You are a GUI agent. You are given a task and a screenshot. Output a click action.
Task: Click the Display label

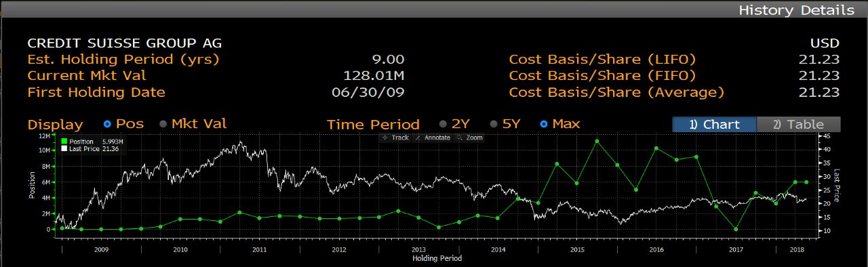(x=55, y=125)
